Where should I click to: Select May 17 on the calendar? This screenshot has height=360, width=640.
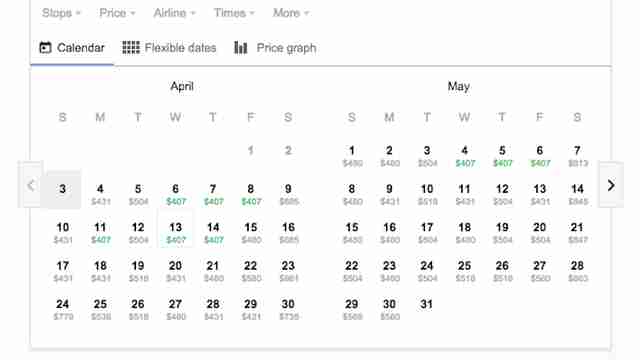pyautogui.click(x=427, y=233)
